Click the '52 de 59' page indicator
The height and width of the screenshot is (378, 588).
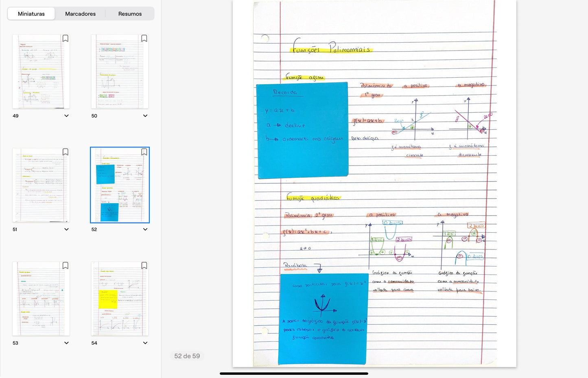point(187,356)
